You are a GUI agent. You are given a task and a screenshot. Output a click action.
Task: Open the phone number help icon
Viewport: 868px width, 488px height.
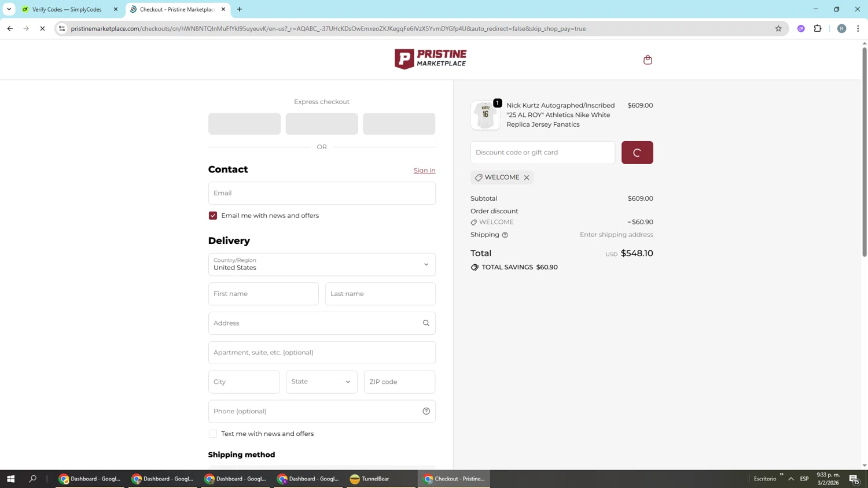tap(426, 411)
